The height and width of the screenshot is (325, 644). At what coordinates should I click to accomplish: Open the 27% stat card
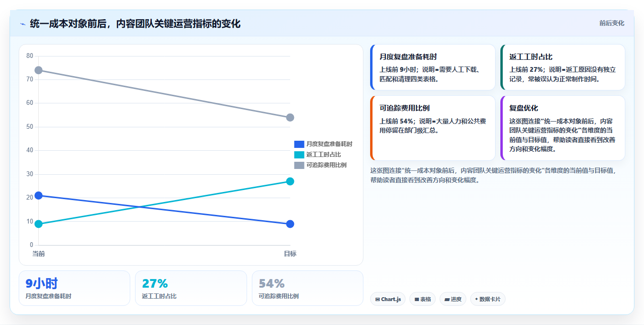(191, 288)
